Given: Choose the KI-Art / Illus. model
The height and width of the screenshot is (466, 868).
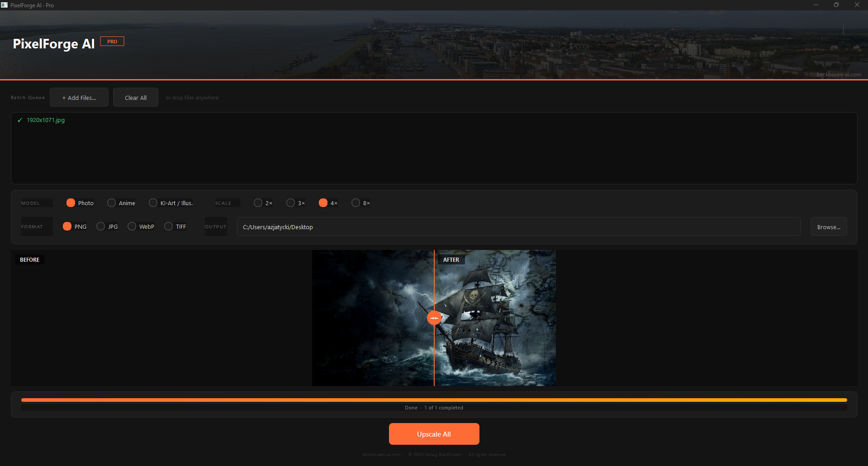Looking at the screenshot, I should (171, 203).
